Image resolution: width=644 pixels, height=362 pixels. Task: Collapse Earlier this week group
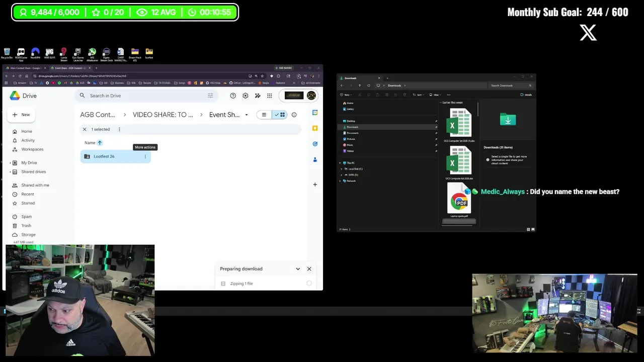tap(441, 103)
